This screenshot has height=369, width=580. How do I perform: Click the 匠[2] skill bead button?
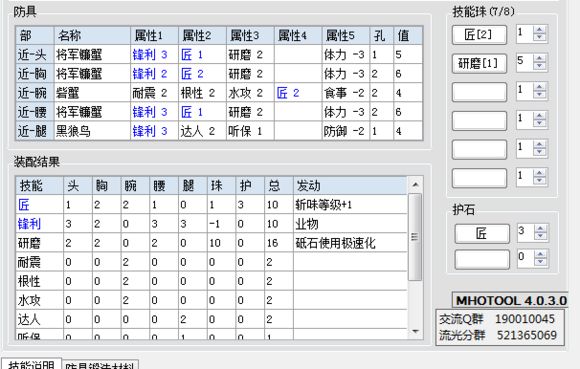click(x=479, y=35)
